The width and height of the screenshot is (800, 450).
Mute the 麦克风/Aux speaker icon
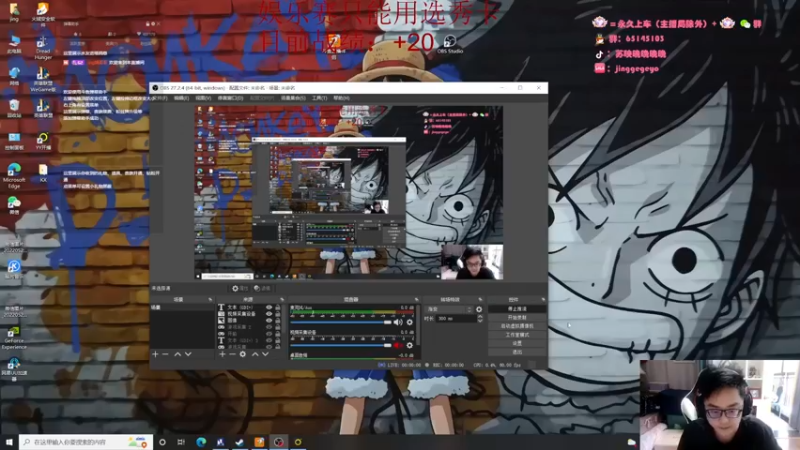pos(398,322)
